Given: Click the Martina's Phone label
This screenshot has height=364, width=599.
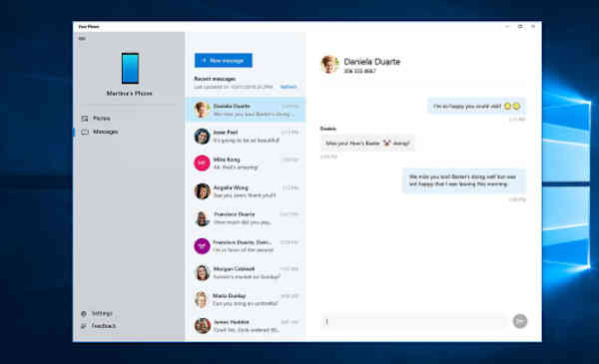Looking at the screenshot, I should click(129, 93).
